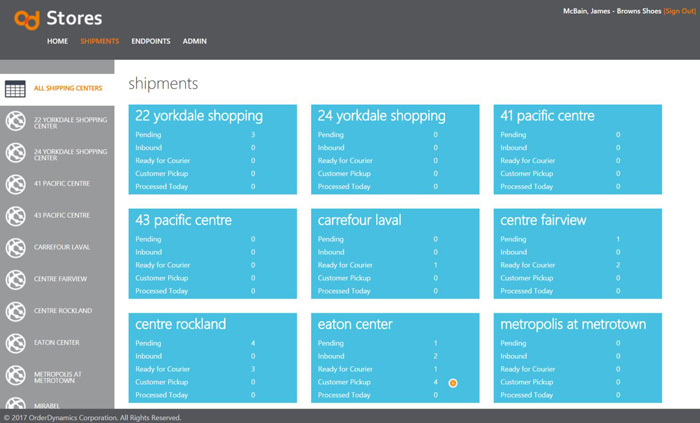Select All Shipping Centers in sidebar
Screen dimensions: 700x423
(x=57, y=89)
